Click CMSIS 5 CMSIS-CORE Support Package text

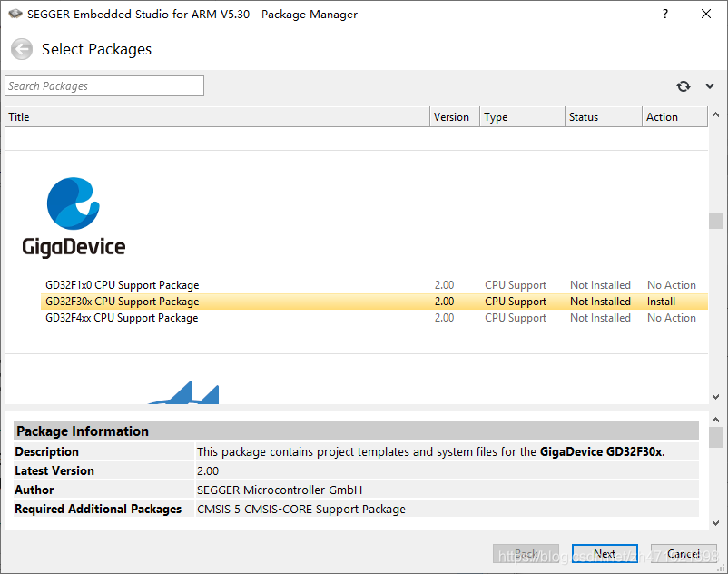pos(300,509)
